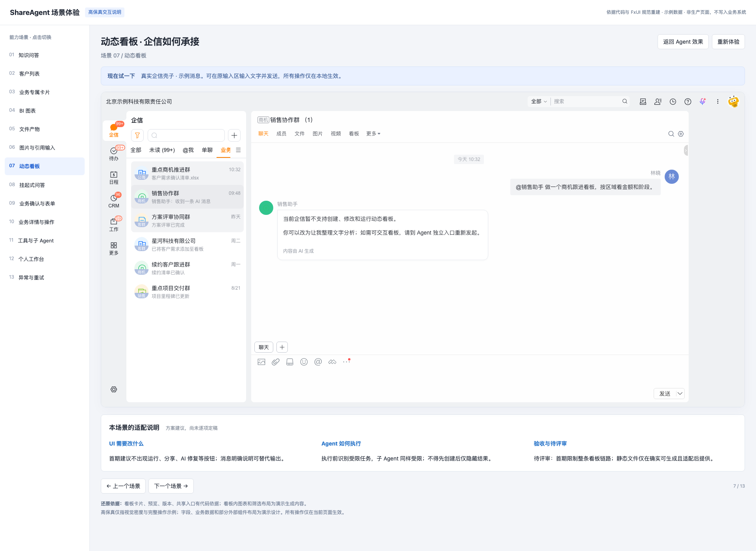Open the 日程 calendar icon
The image size is (756, 551).
click(x=114, y=178)
